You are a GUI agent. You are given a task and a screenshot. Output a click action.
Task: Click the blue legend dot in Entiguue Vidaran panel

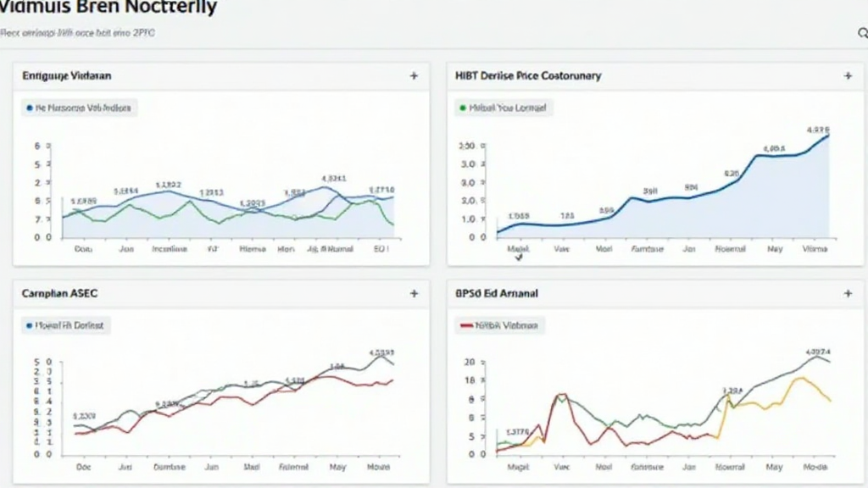point(29,108)
